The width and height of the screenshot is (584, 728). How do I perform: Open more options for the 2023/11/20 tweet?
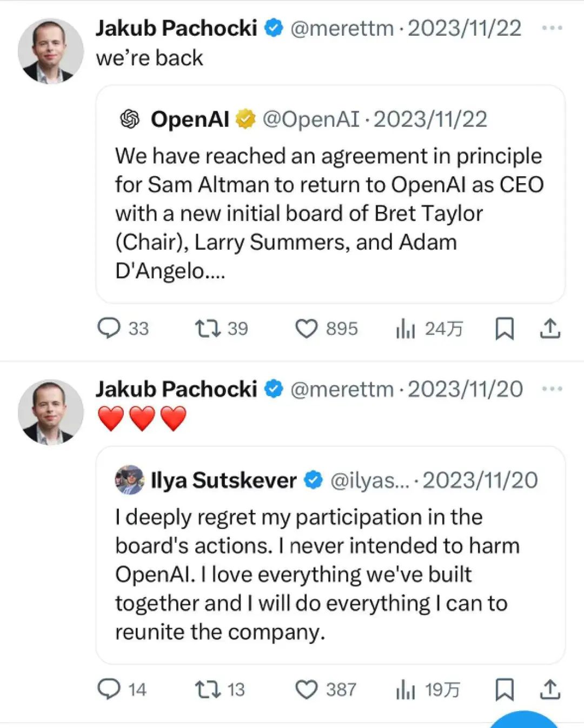point(552,389)
